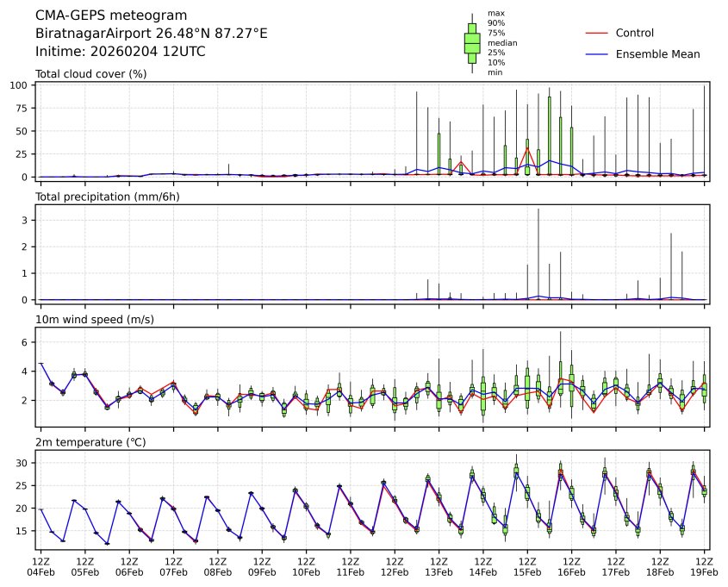Click the BiratnagarAirport station coordinates text
This screenshot has height=587, width=728.
(152, 34)
